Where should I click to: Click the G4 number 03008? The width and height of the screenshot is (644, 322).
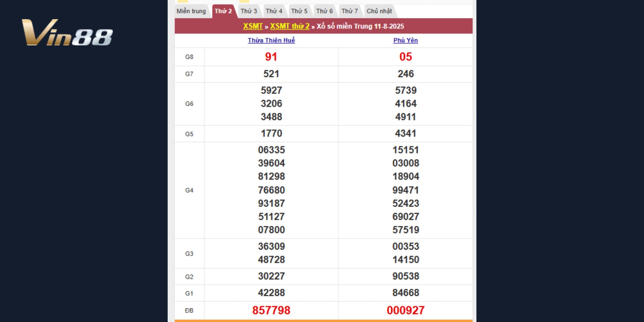coord(406,163)
